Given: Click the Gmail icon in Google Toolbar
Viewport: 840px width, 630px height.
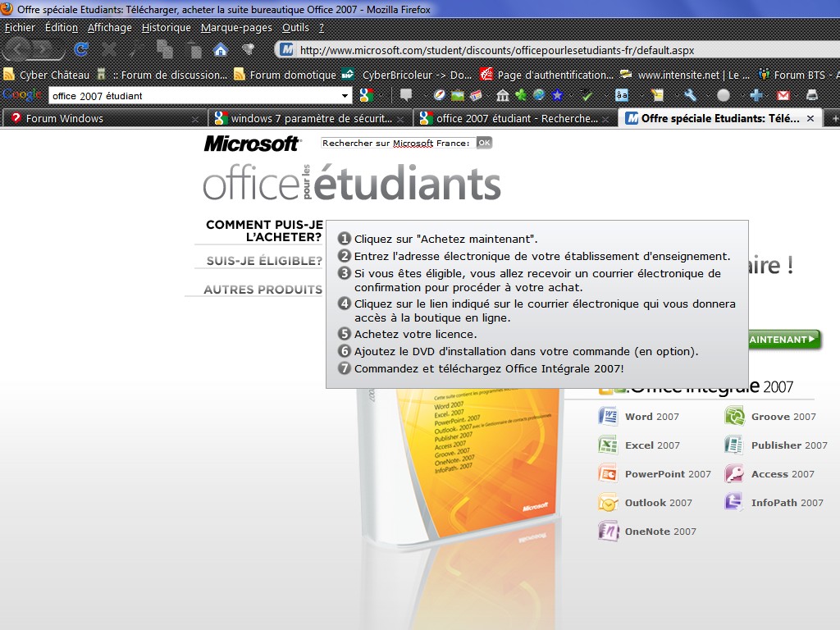Looking at the screenshot, I should (783, 95).
